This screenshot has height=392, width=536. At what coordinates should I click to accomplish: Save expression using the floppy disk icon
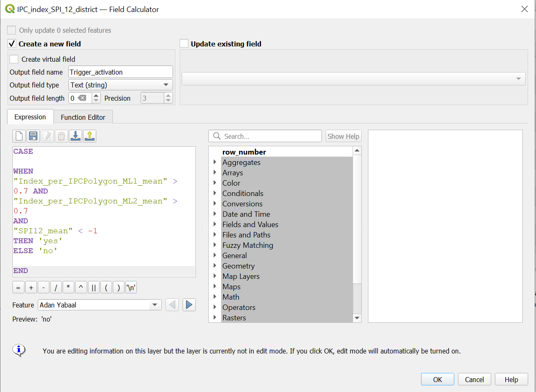click(x=33, y=136)
